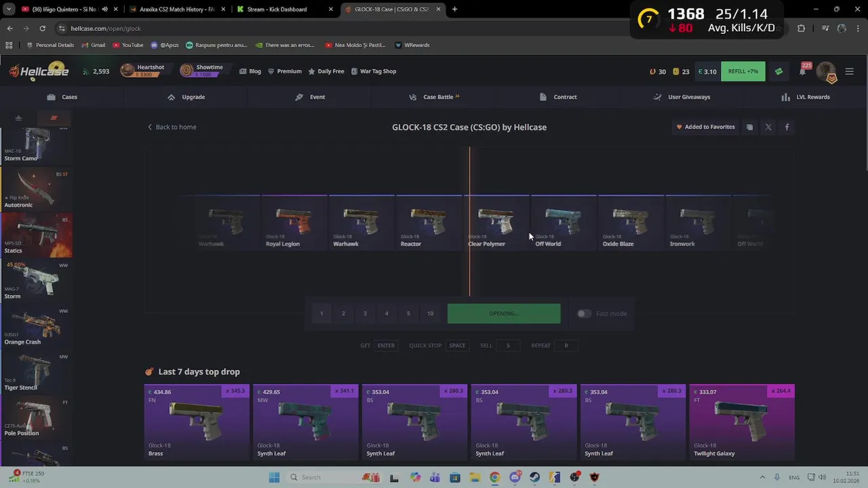Viewport: 868px width, 488px height.
Task: Open the Windows Start menu
Action: click(x=274, y=477)
